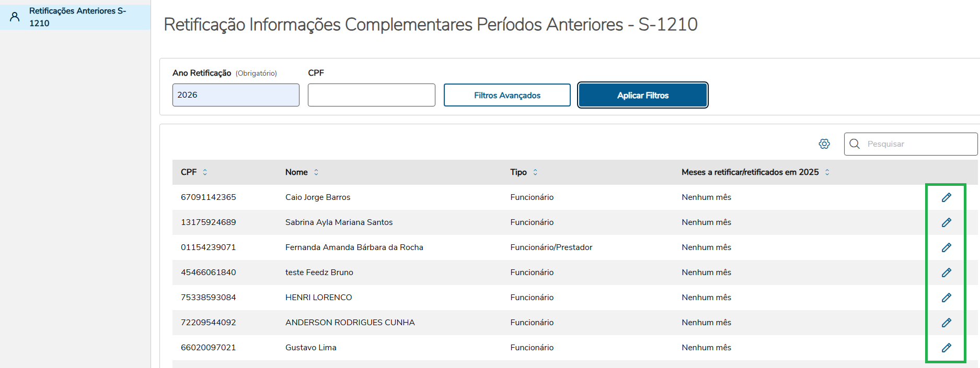Open Retificações Anteriores S-1210 menu item

(x=77, y=17)
